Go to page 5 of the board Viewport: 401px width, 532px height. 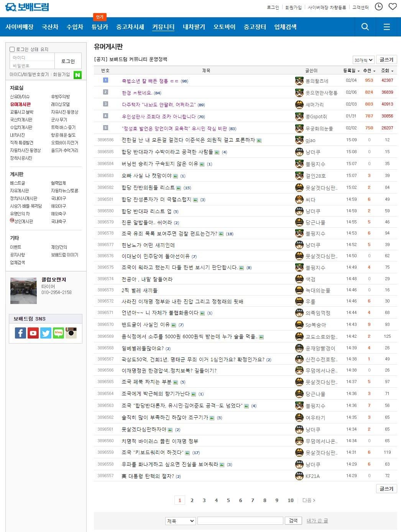pyautogui.click(x=228, y=500)
